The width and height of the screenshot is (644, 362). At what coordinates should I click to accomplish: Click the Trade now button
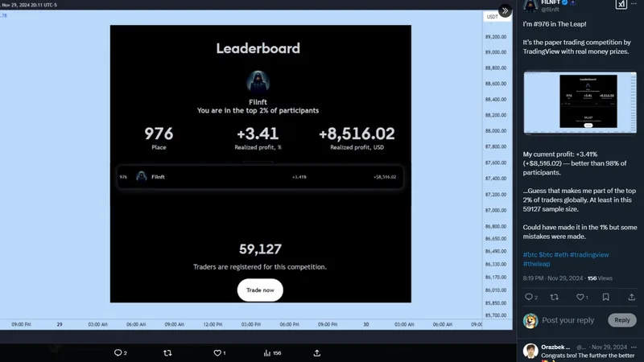click(260, 290)
